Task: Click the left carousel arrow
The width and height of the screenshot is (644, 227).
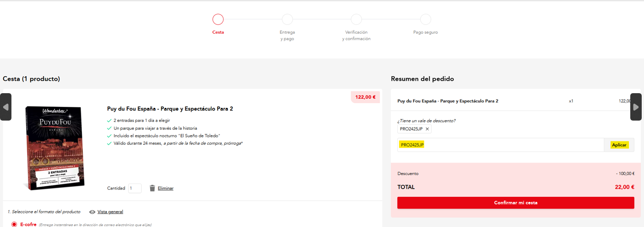Action: (x=5, y=107)
